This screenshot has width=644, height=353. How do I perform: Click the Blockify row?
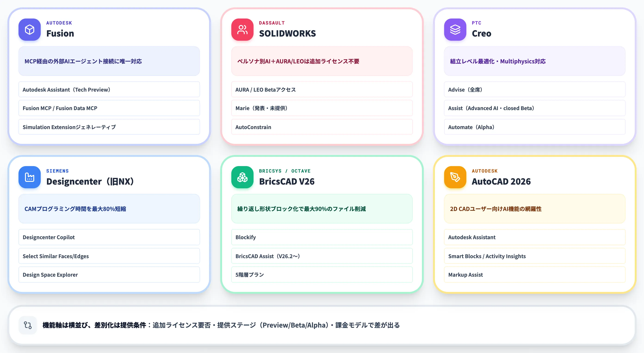tap(322, 237)
